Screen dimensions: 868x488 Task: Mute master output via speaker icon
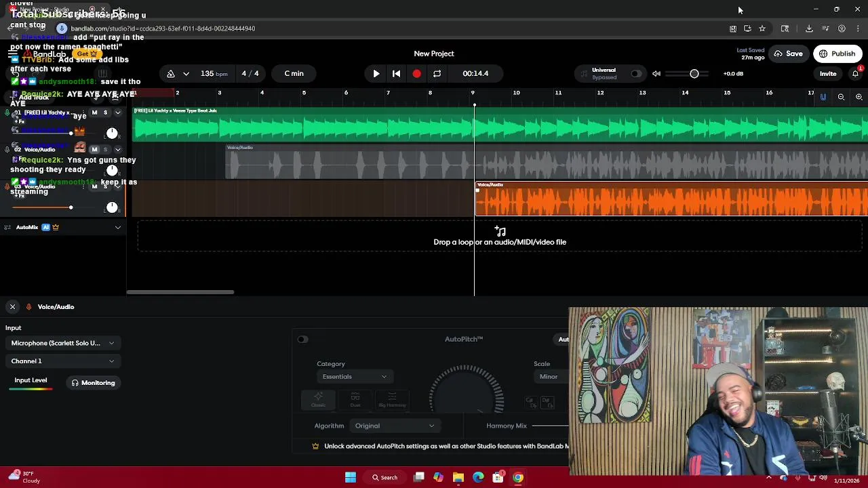point(656,73)
